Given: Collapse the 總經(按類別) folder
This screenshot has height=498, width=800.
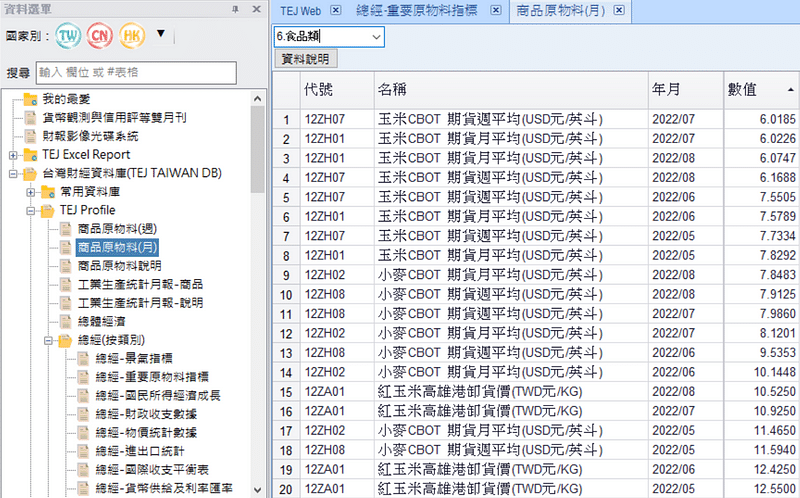Looking at the screenshot, I should point(46,341).
